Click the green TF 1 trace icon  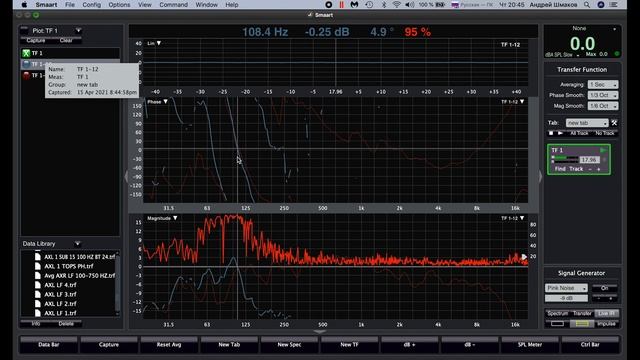tap(26, 53)
